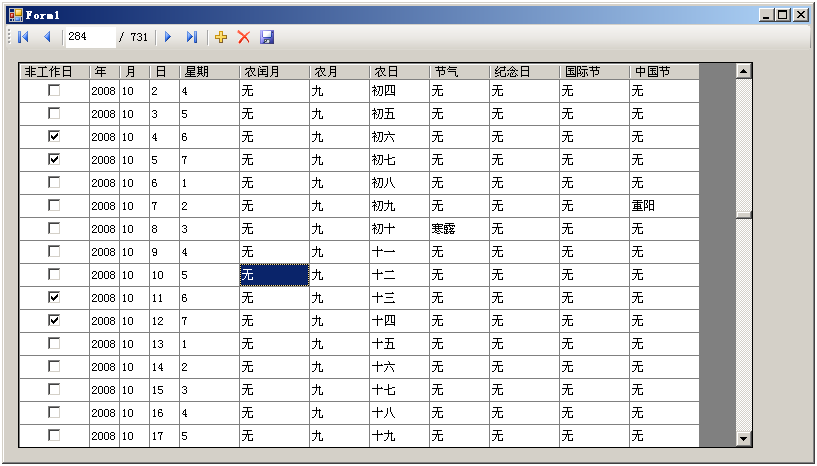Screen dimensions: 817x466
Task: Click the total count label / 731
Action: click(x=134, y=37)
